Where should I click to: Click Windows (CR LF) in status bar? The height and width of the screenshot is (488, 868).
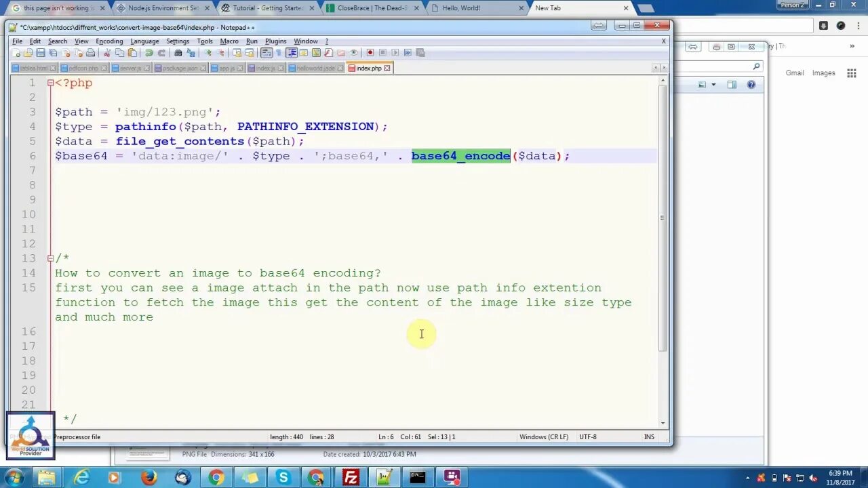544,437
